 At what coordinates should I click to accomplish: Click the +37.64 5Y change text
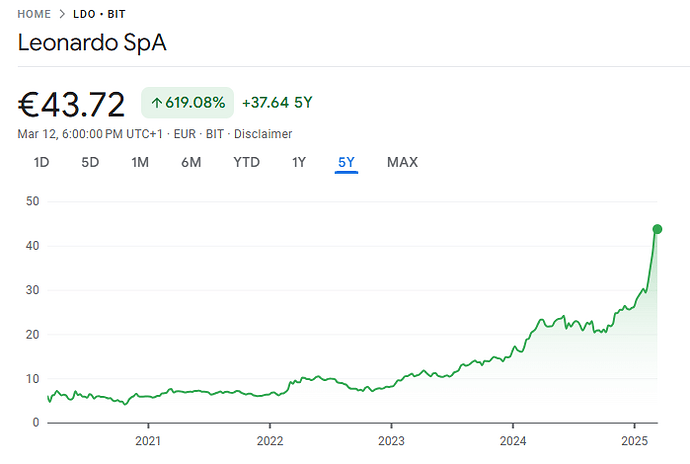coord(278,103)
